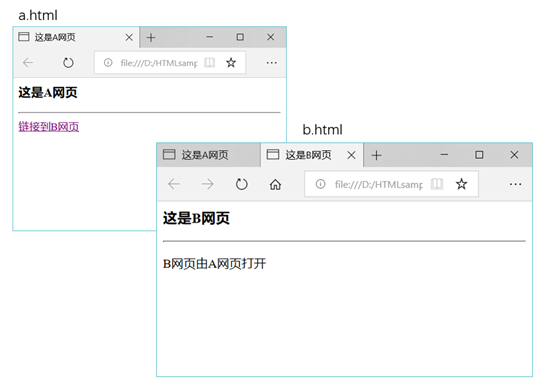Follow the 链接到B网页 hyperlink
This screenshot has width=554, height=389.
click(x=49, y=127)
